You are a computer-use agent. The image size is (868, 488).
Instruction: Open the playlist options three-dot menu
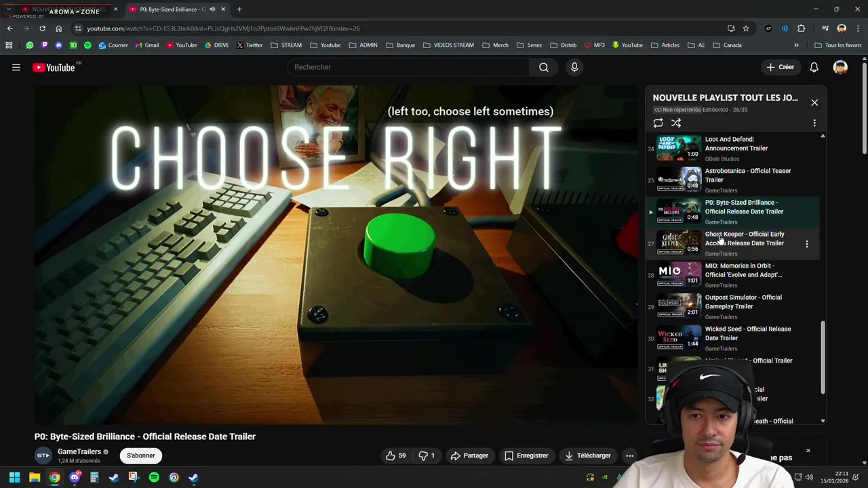[x=814, y=123]
